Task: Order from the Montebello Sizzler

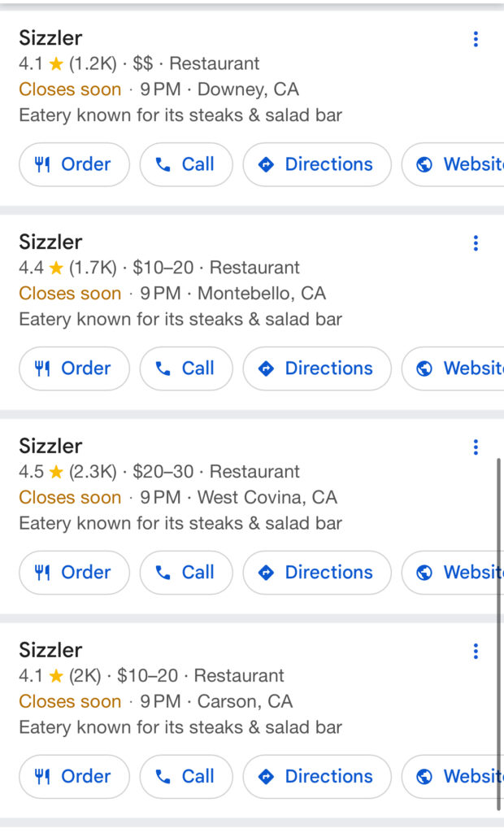Action: 74,369
